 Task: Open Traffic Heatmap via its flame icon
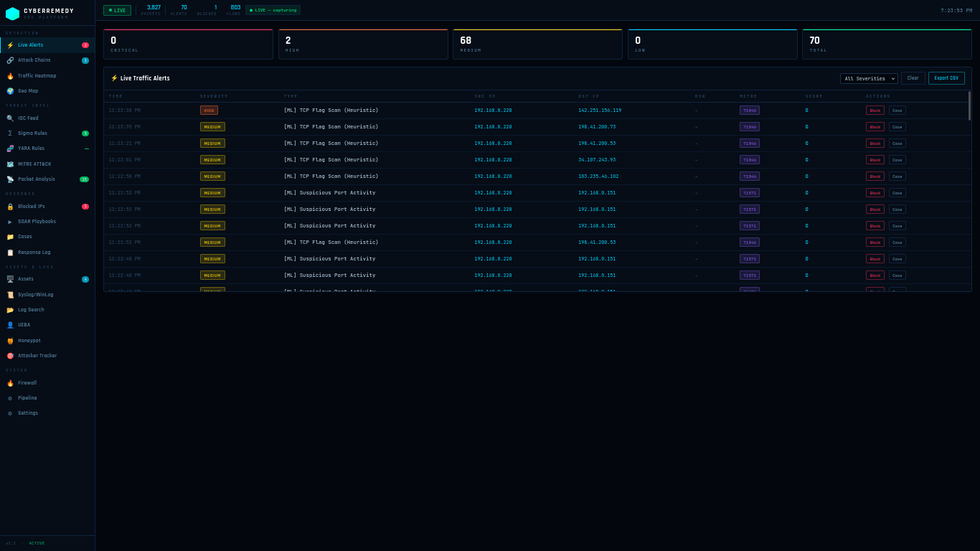point(10,76)
